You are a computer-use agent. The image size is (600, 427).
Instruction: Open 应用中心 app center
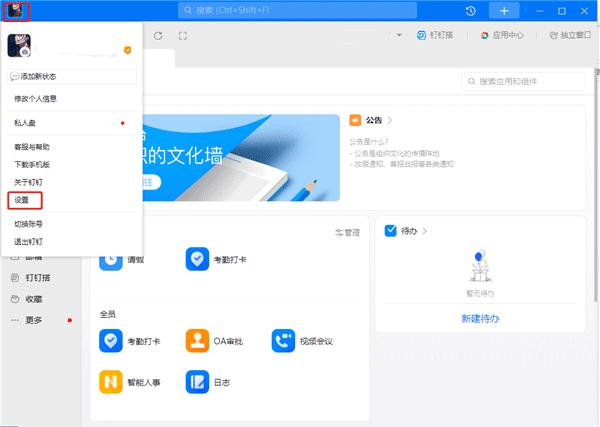pyautogui.click(x=502, y=35)
